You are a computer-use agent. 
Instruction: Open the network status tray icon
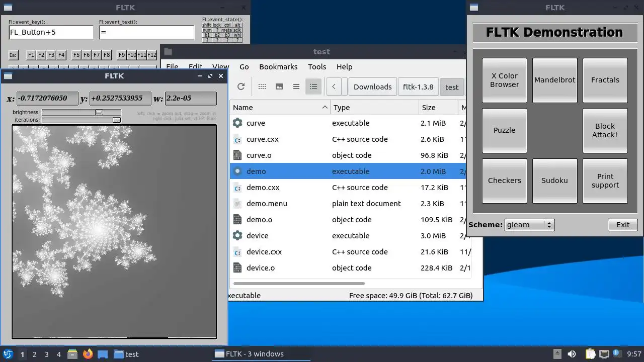click(x=604, y=354)
